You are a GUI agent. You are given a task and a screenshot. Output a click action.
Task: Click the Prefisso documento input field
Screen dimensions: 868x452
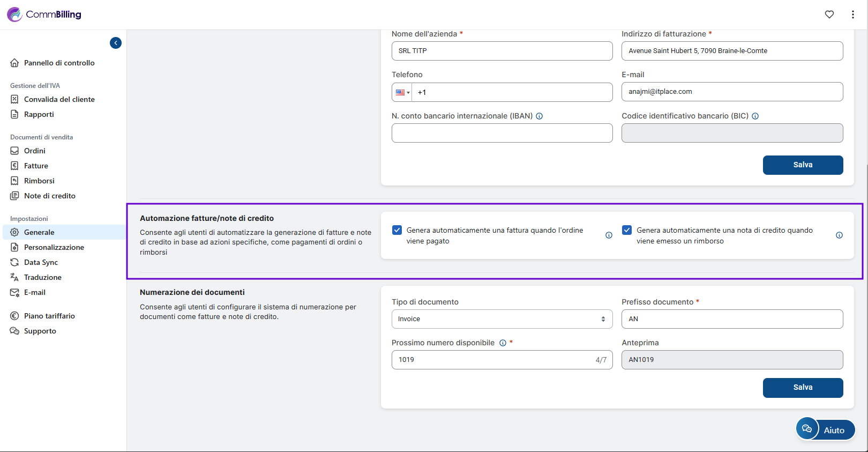click(732, 319)
